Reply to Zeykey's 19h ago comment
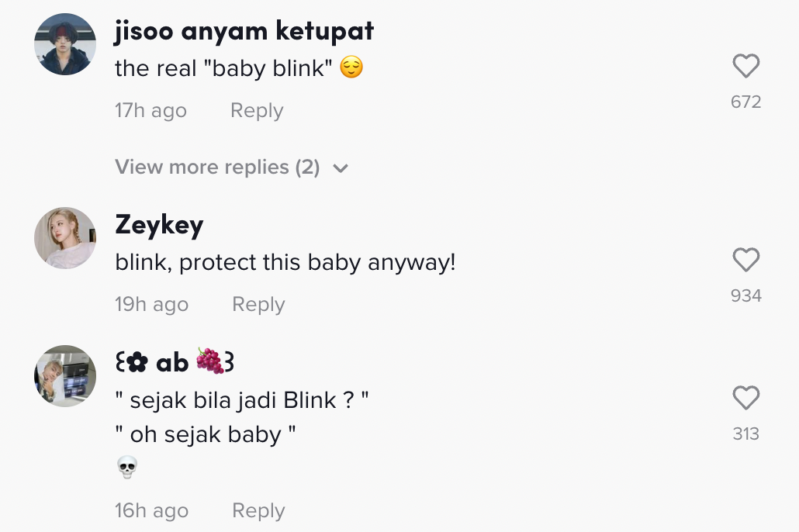 pos(258,304)
